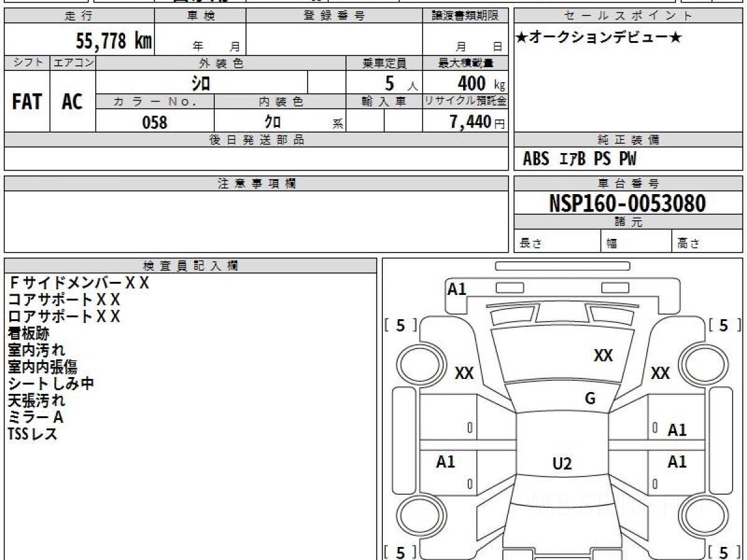Click the 車台番号 header
747x560 pixels.
pyautogui.click(x=629, y=184)
